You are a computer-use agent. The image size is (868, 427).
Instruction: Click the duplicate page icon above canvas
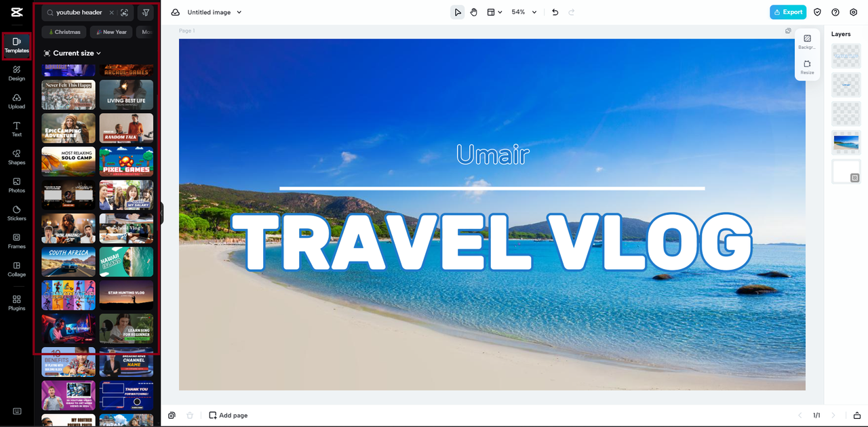[x=788, y=30]
